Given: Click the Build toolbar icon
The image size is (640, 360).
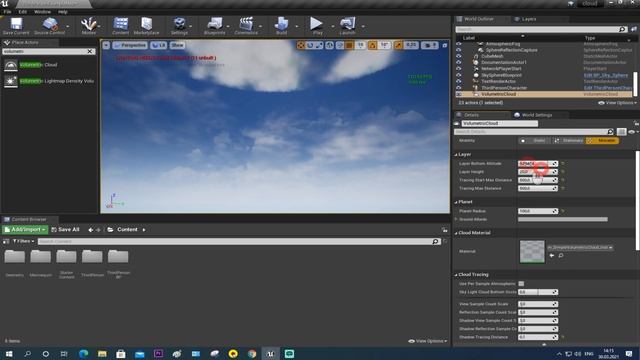Looking at the screenshot, I should (282, 24).
